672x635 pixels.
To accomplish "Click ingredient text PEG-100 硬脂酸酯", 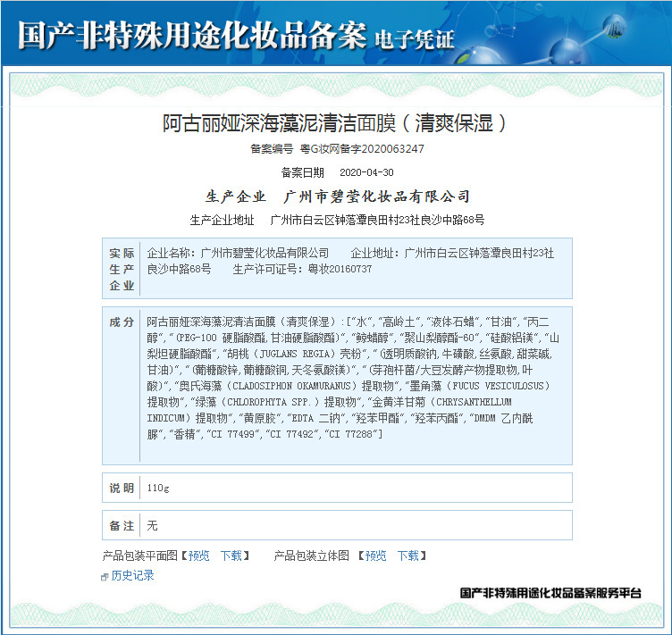I will 223,338.
